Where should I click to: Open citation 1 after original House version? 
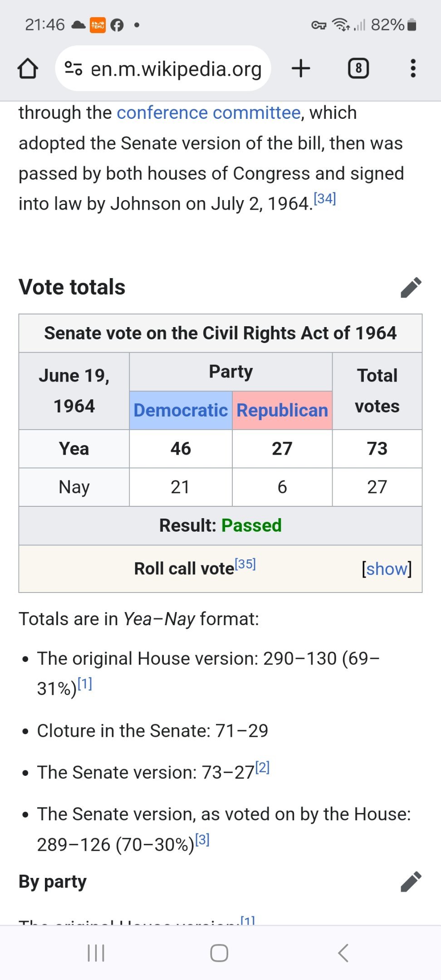pyautogui.click(x=85, y=684)
